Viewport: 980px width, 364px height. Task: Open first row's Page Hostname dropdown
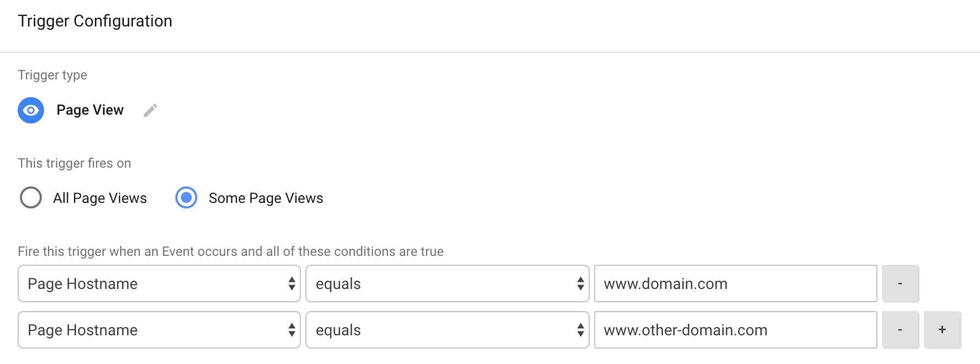159,283
